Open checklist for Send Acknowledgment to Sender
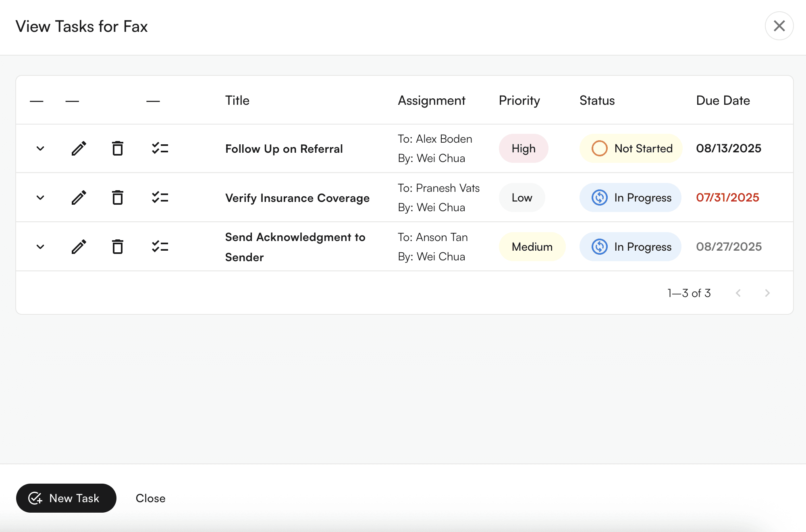The height and width of the screenshot is (532, 806). click(x=160, y=247)
